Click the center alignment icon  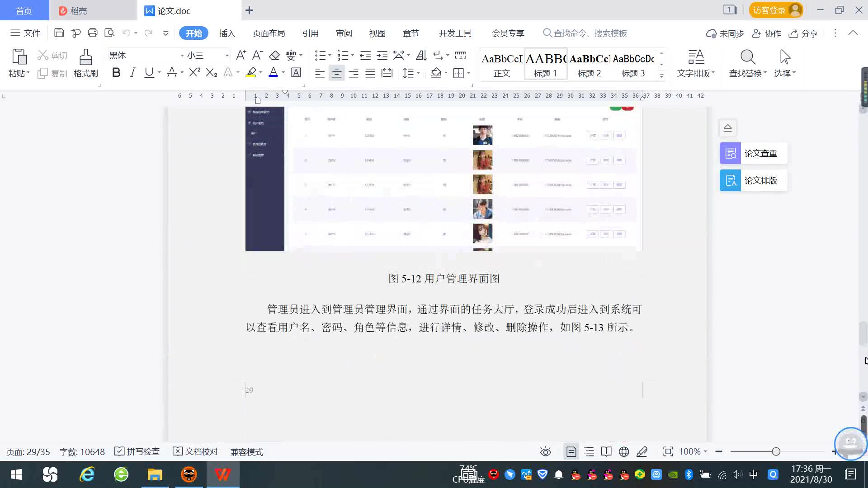tap(336, 73)
